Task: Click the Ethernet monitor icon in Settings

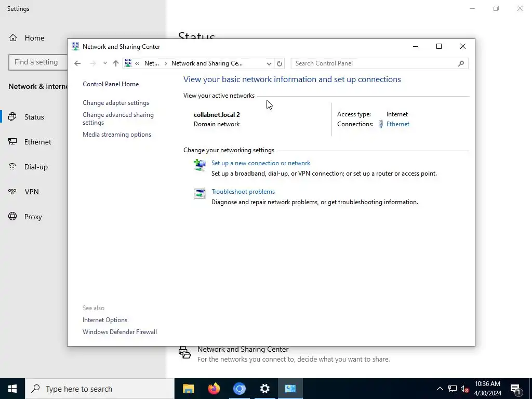Action: (12, 141)
